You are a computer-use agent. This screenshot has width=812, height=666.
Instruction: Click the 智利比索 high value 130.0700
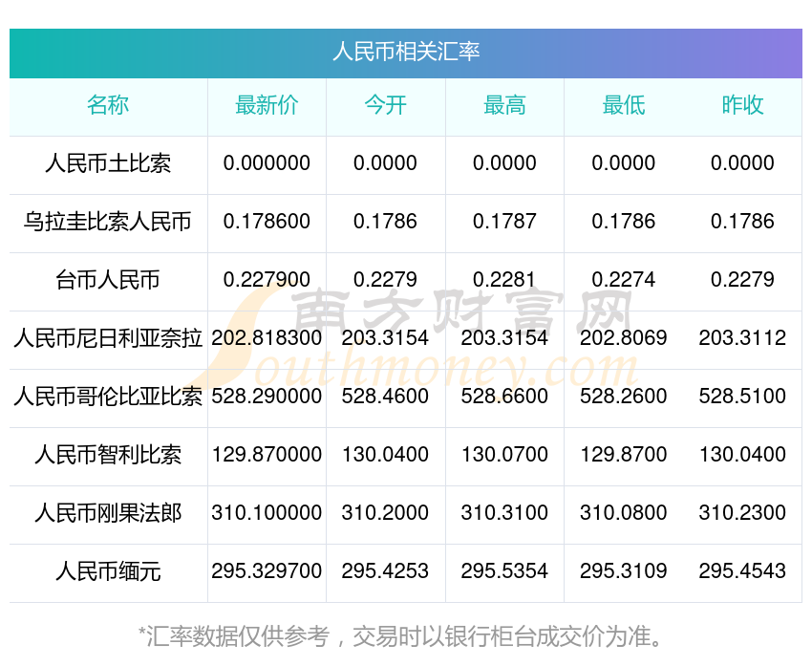click(x=504, y=455)
